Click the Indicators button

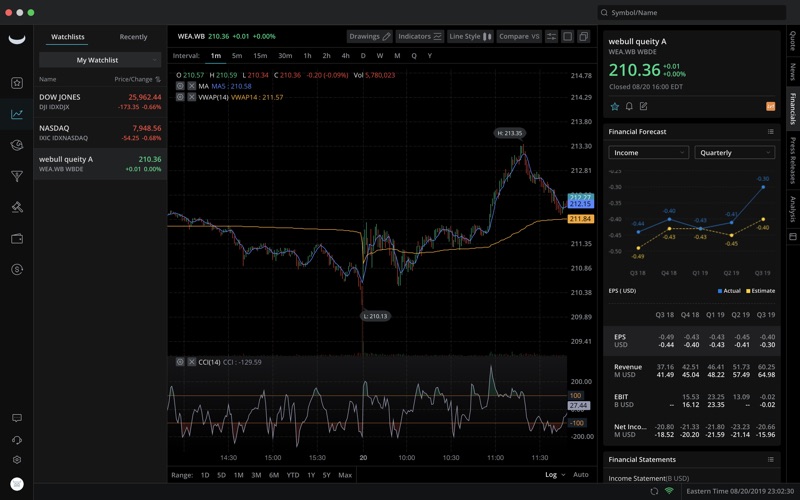coord(420,37)
